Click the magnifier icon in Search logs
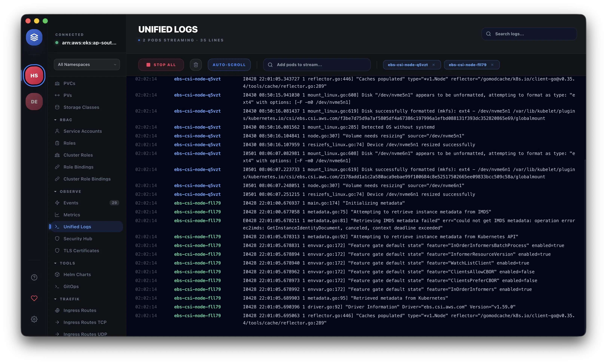 (488, 34)
